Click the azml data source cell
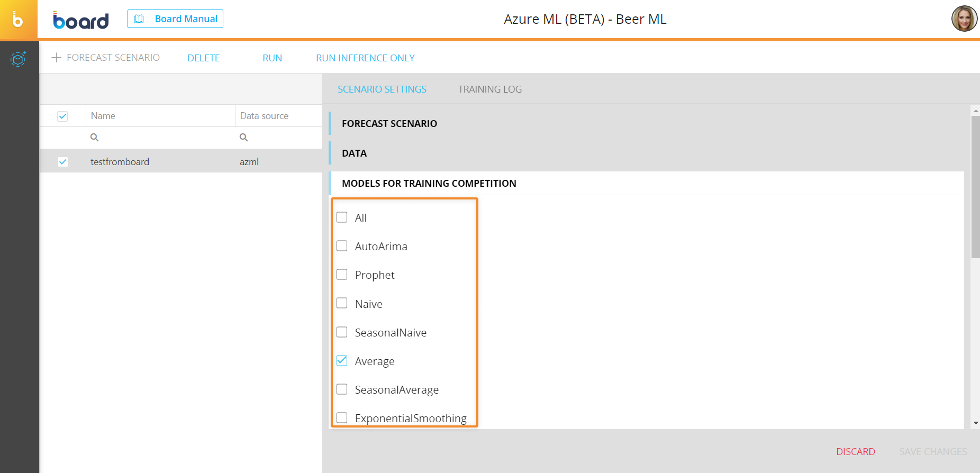Image resolution: width=980 pixels, height=473 pixels. [249, 162]
